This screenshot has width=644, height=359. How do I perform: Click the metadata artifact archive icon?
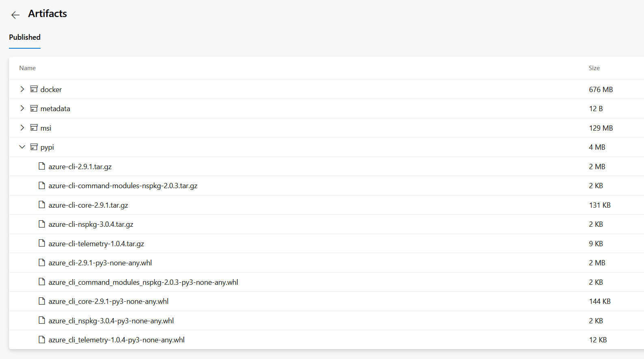point(34,108)
